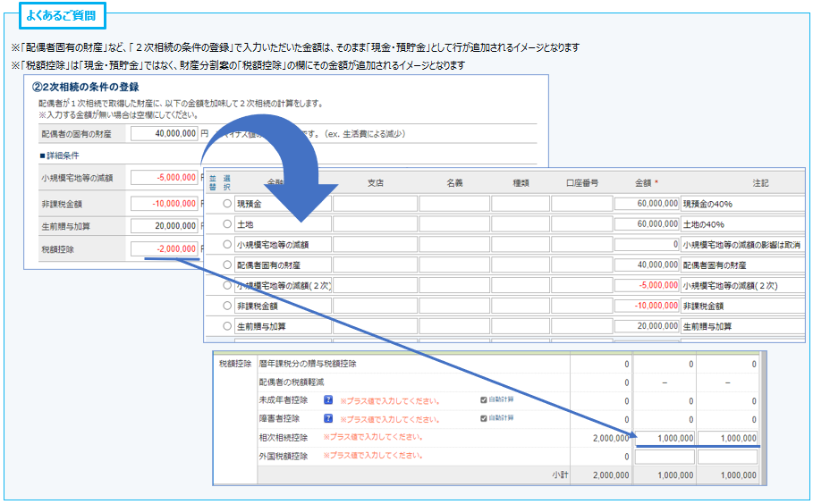Click the 配偶者の固有の財産 field showing 40,000,000
The image size is (813, 504).
pos(165,134)
